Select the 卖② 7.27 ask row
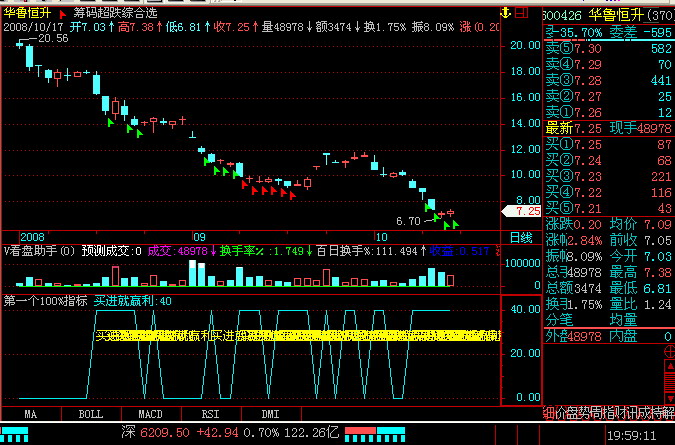Image resolution: width=675 pixels, height=445 pixels. [x=608, y=96]
